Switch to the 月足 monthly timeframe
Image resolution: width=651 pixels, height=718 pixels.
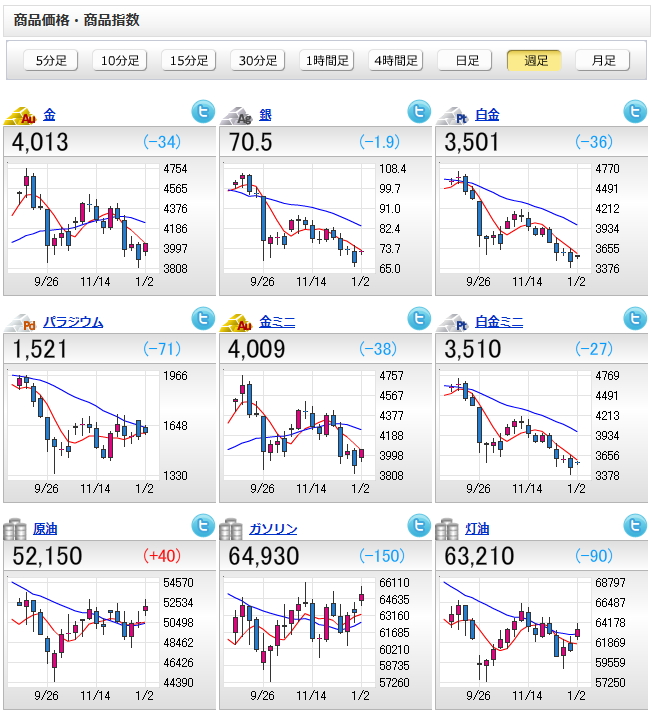[x=603, y=60]
